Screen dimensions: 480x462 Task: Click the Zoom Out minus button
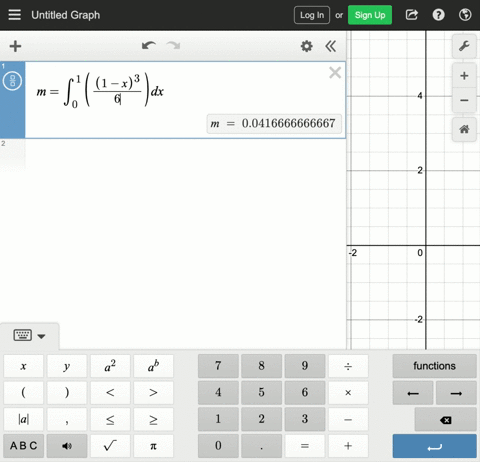[464, 100]
